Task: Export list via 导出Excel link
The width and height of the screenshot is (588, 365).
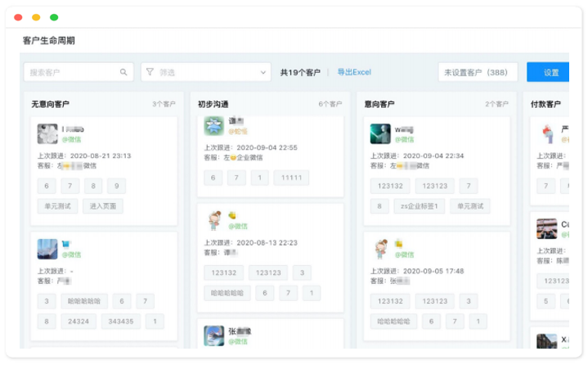Action: (354, 72)
